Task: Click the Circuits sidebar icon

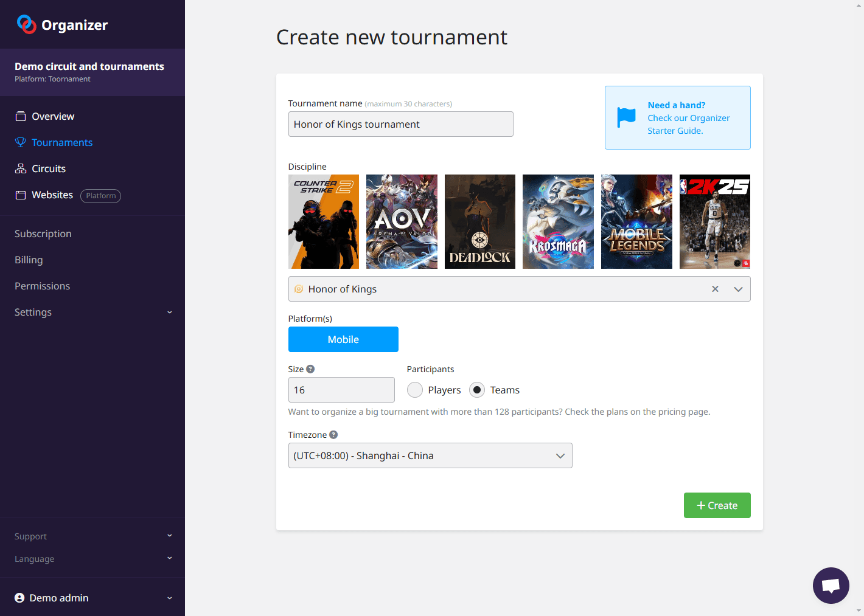Action: point(21,168)
